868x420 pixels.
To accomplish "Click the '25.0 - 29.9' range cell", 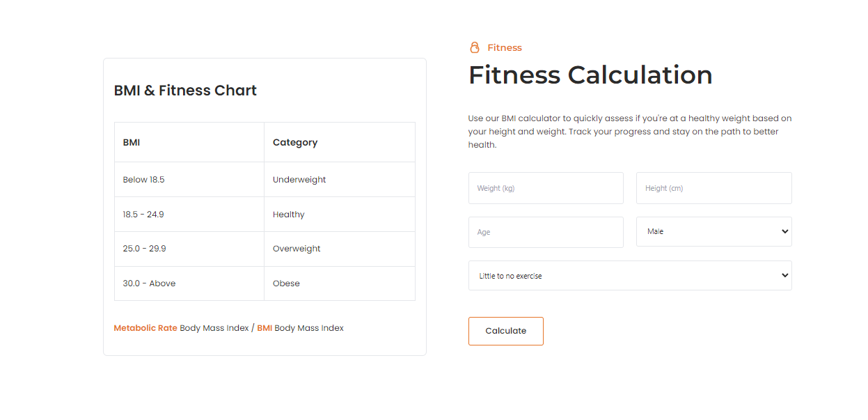I will tap(144, 249).
